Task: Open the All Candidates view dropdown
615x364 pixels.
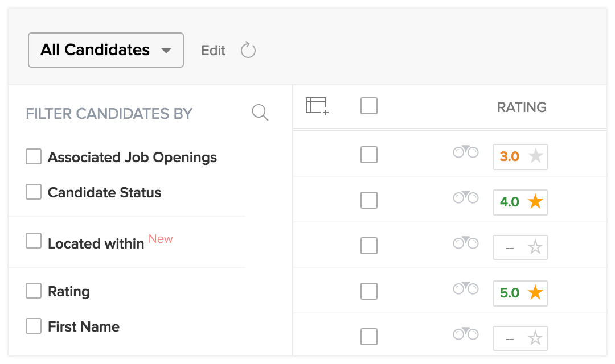Action: 95,50
